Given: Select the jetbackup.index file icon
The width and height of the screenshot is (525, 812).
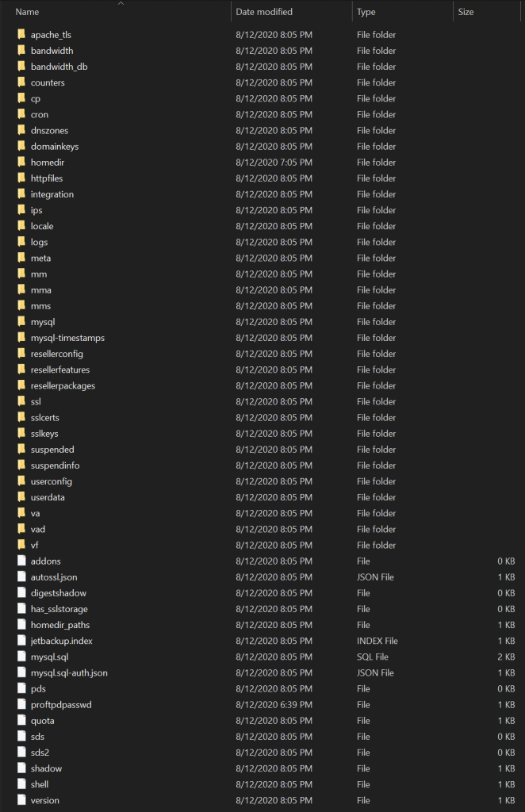Looking at the screenshot, I should click(x=21, y=641).
